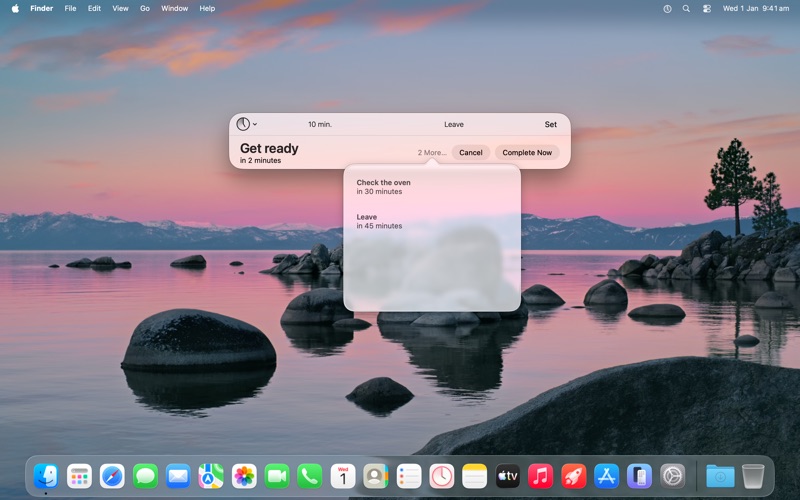
Task: Click the date and time in menu bar
Action: tap(756, 9)
